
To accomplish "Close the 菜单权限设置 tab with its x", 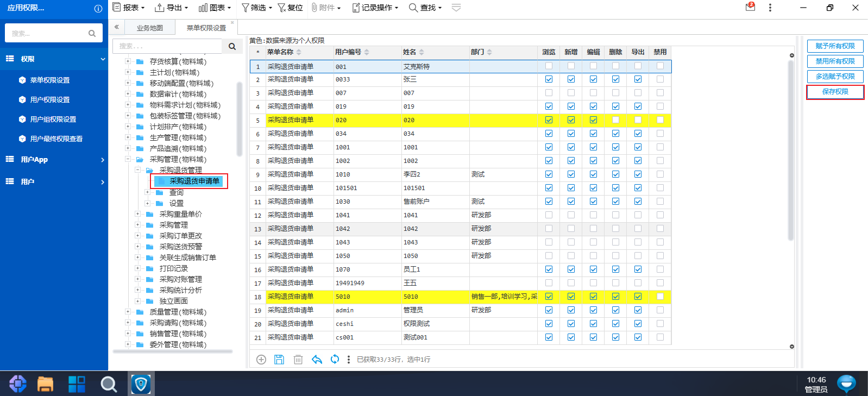I will 232,23.
